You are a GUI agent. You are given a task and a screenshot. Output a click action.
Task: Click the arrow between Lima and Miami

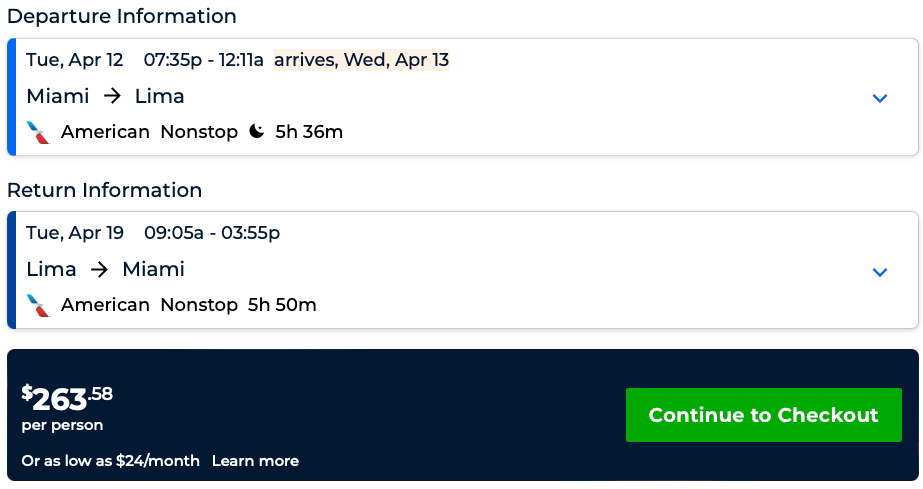(99, 270)
